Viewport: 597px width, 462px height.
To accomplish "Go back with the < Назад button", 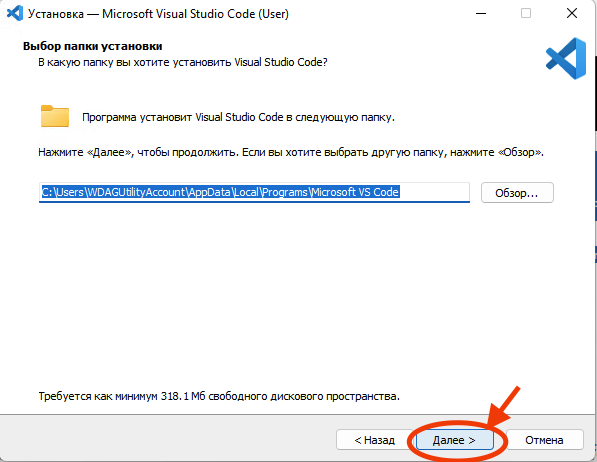I will (374, 440).
